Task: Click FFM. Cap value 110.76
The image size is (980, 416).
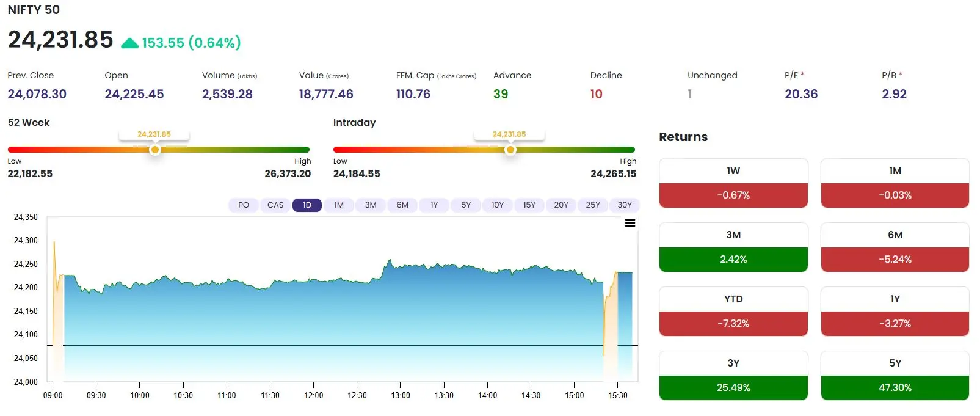Action: (413, 94)
